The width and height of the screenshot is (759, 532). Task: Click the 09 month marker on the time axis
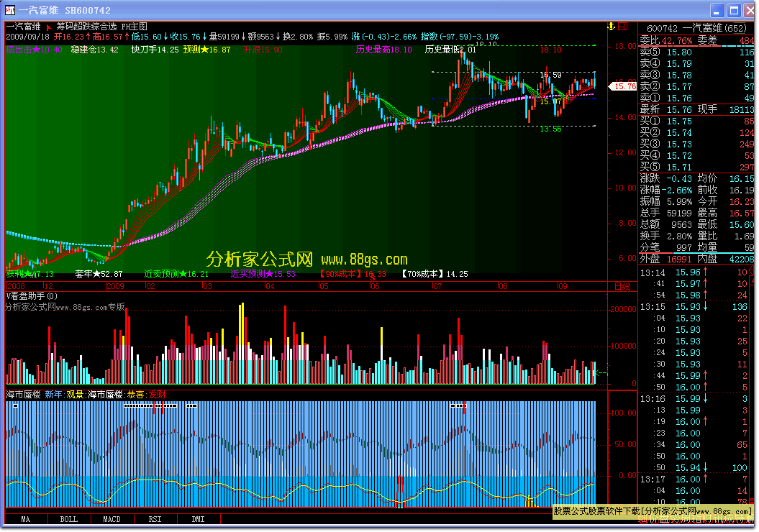coord(562,286)
